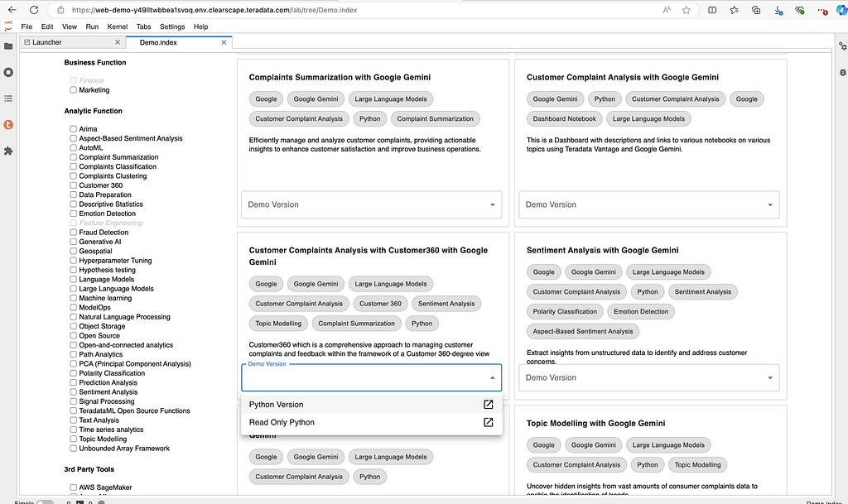The height and width of the screenshot is (504, 848).
Task: Enable the Sentiment Analysis filter checkbox
Action: [73, 391]
